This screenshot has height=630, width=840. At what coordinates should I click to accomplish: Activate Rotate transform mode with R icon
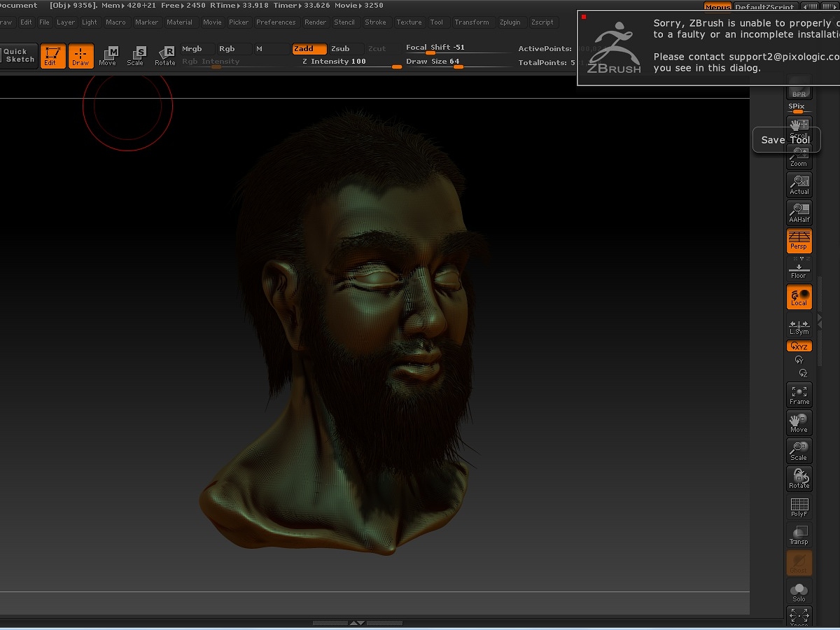pos(165,55)
